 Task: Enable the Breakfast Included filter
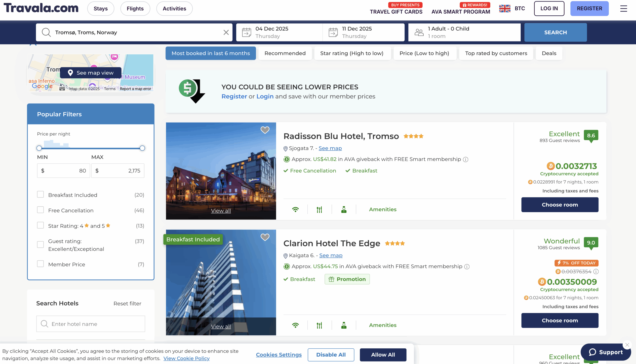(x=40, y=195)
